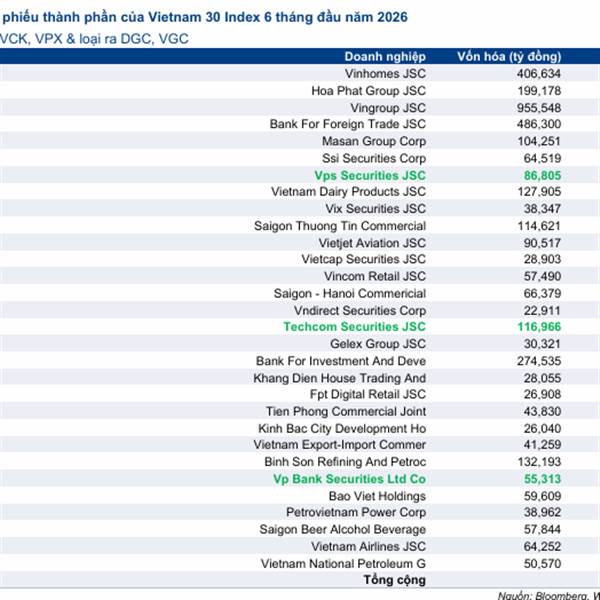The width and height of the screenshot is (600, 600).
Task: Select the value 274,535
Action: (539, 361)
